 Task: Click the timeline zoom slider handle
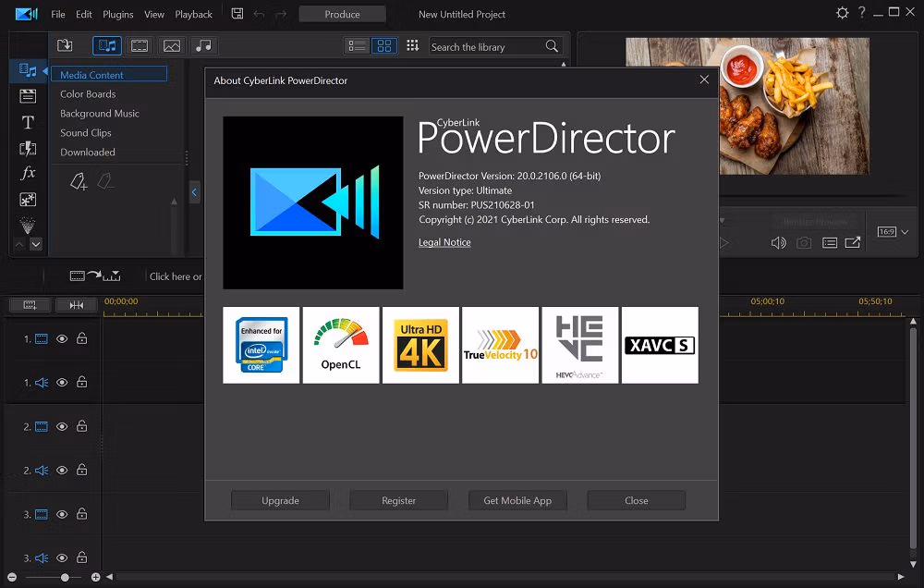pyautogui.click(x=65, y=578)
